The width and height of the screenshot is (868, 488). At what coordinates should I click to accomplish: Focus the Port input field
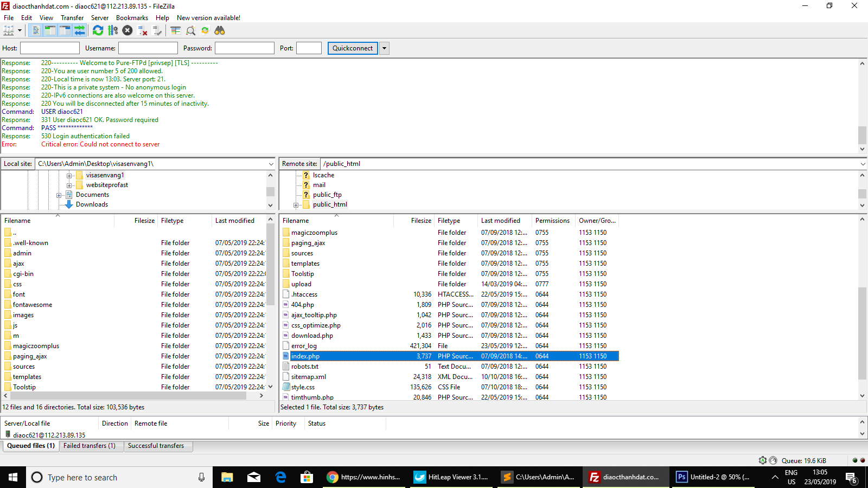[309, 48]
